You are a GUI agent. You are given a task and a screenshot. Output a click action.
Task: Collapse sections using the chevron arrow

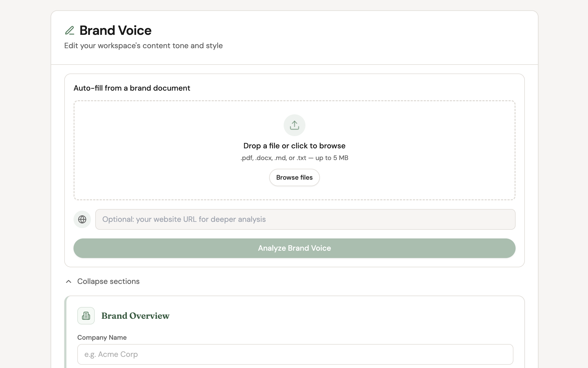click(69, 281)
